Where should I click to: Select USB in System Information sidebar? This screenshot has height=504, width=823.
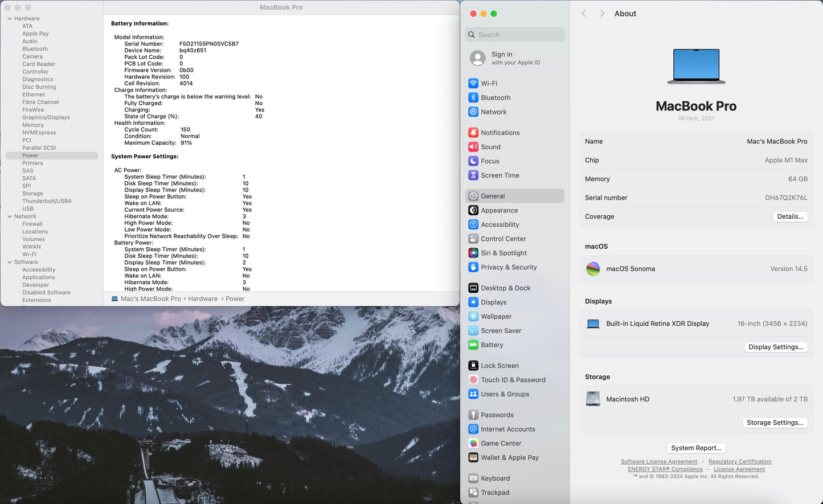pyautogui.click(x=28, y=208)
